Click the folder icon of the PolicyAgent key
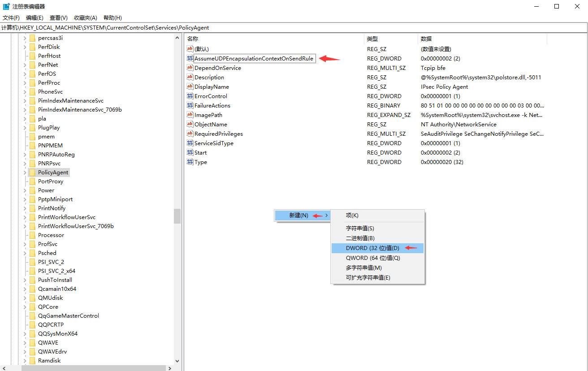 (x=32, y=172)
